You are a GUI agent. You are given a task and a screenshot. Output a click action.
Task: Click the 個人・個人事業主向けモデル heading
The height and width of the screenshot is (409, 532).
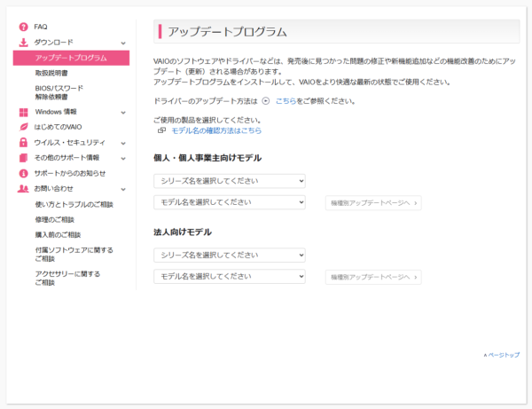(207, 158)
